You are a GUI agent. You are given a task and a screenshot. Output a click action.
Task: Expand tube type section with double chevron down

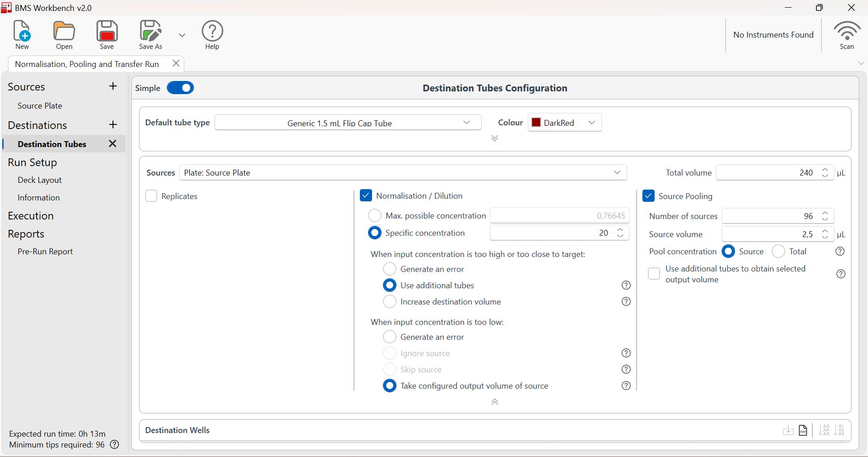[x=495, y=138]
